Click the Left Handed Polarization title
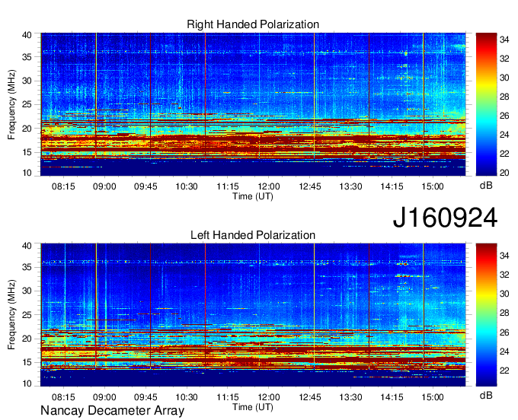The width and height of the screenshot is (518, 420). [x=253, y=235]
